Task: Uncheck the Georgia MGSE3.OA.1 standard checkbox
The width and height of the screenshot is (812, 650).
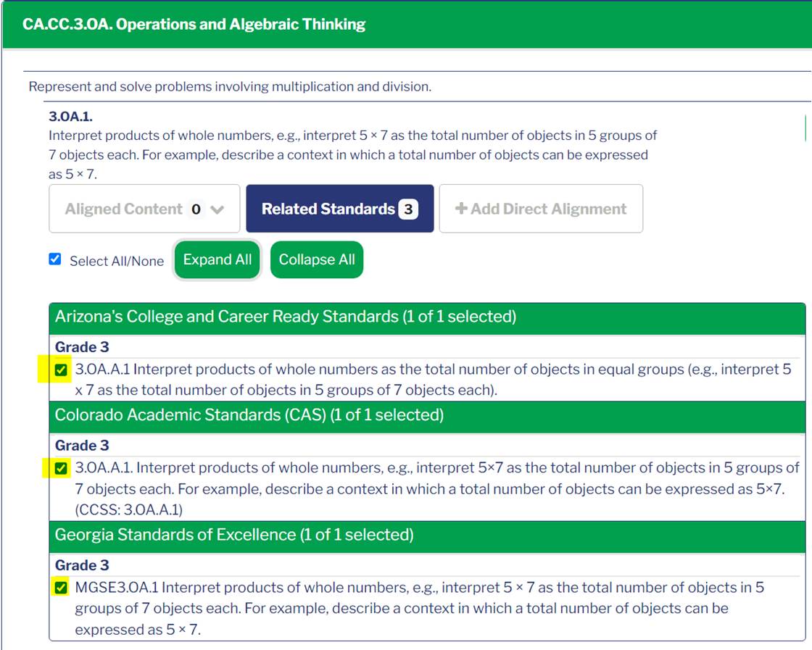Action: coord(61,588)
